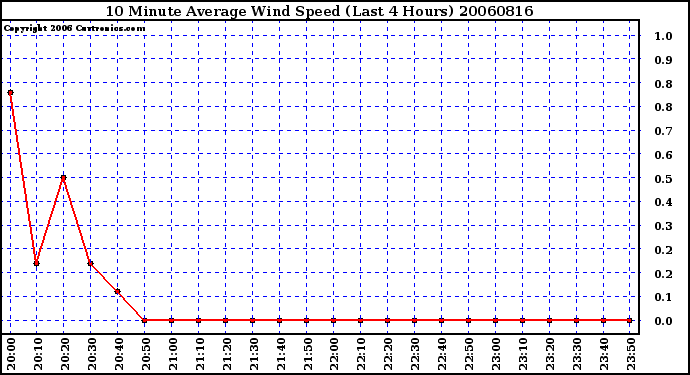Select the 23:00 x-axis time label
The height and width of the screenshot is (375, 690).
click(496, 354)
